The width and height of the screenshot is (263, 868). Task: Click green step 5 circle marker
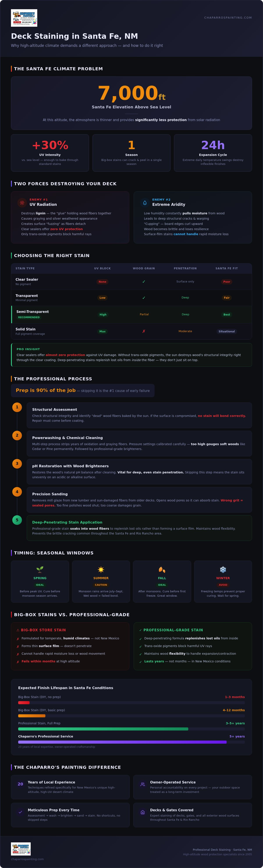pos(17,520)
